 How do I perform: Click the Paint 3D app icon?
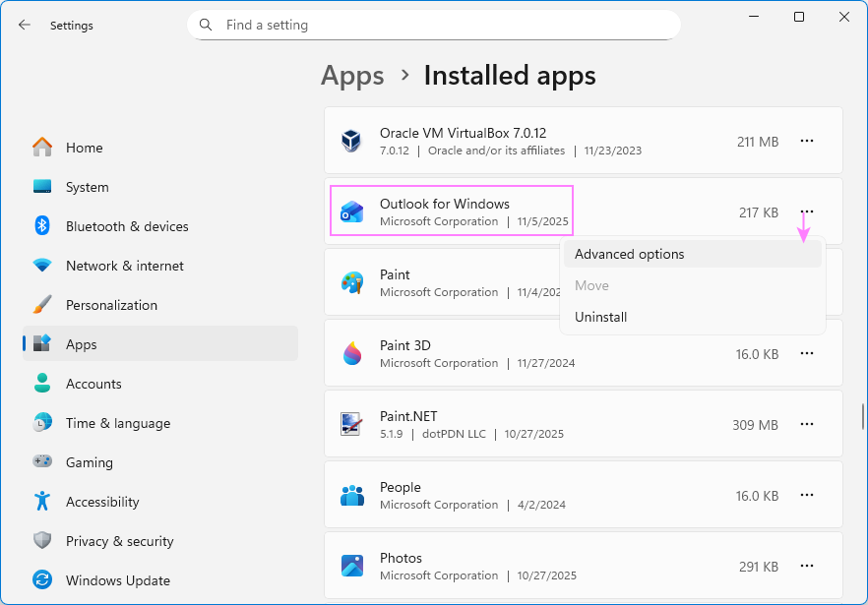click(x=351, y=352)
